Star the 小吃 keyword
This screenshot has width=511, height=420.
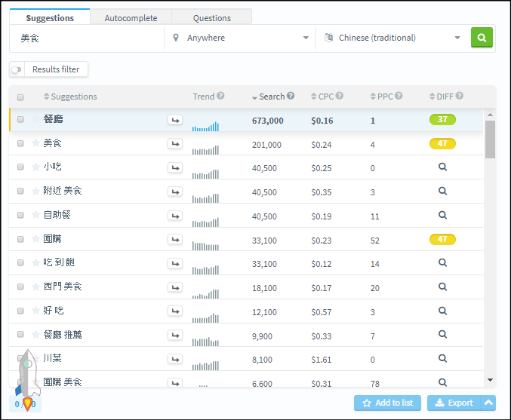[35, 167]
